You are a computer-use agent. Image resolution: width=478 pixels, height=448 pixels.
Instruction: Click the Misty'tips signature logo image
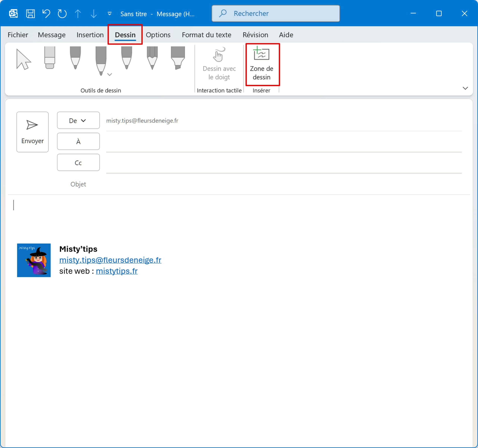click(34, 260)
